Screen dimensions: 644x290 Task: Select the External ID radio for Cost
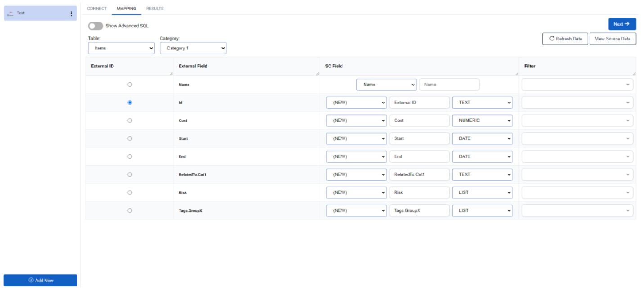130,120
